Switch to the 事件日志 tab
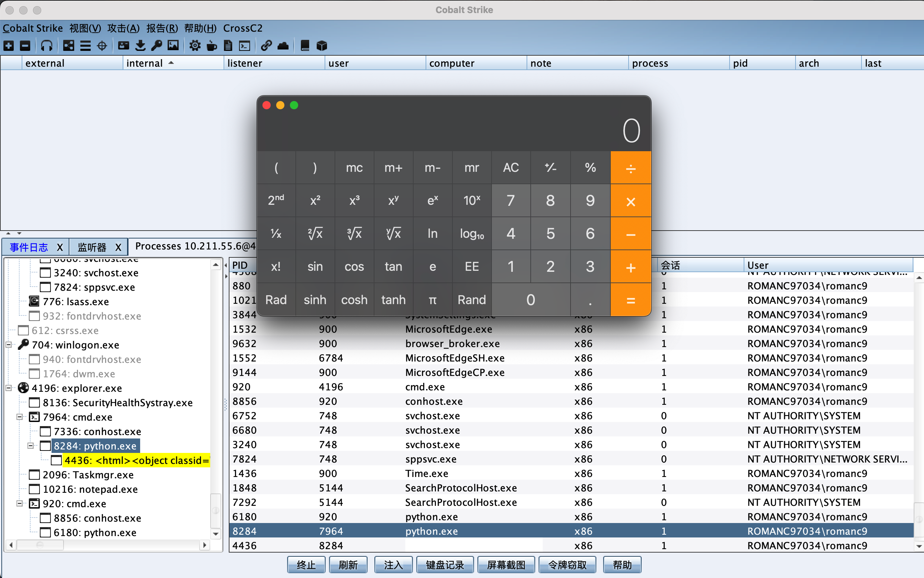Image resolution: width=924 pixels, height=578 pixels. pos(29,247)
